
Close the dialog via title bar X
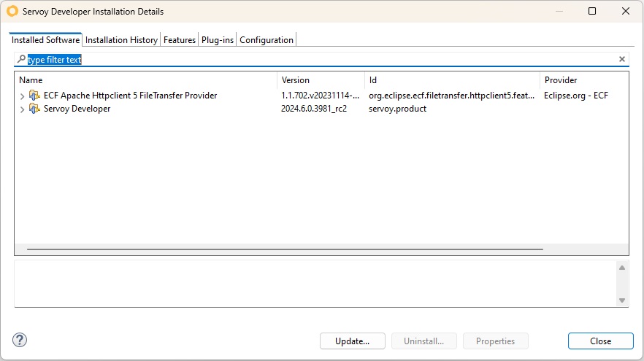point(626,11)
